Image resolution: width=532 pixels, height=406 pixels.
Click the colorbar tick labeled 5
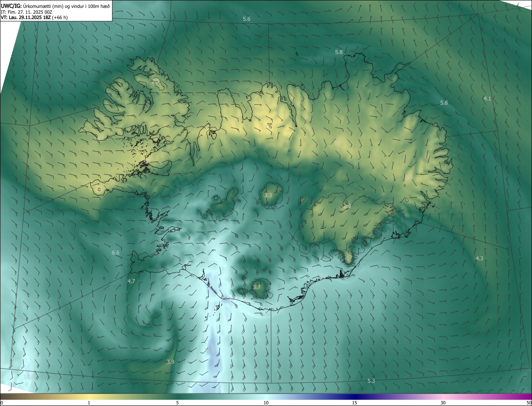(x=177, y=403)
